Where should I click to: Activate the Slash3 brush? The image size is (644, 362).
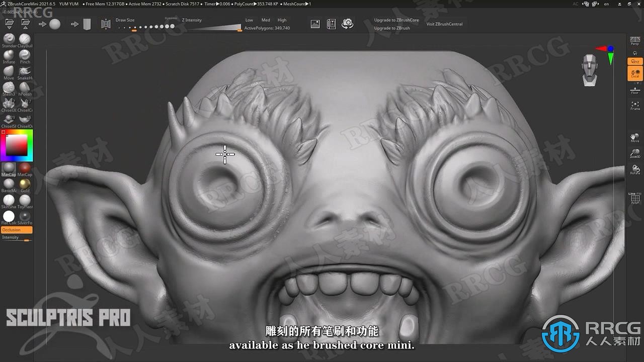9,89
